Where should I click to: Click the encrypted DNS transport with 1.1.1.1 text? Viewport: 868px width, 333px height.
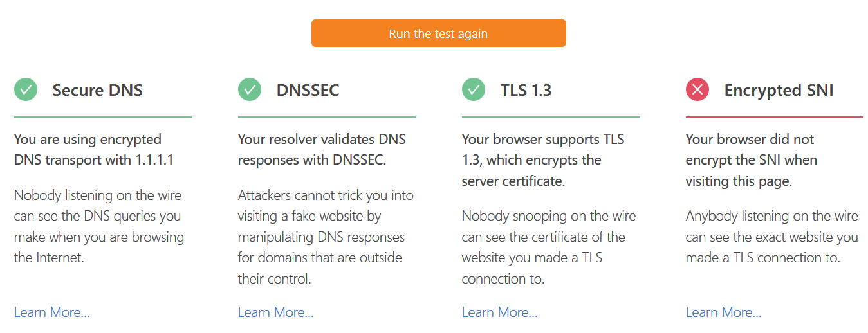[x=93, y=150]
